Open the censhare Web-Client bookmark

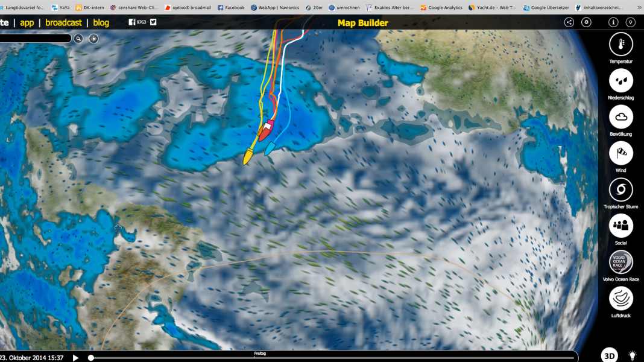(134, 7)
